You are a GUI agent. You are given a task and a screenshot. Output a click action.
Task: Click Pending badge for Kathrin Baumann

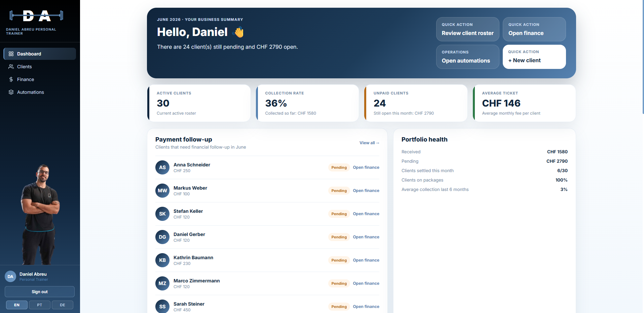tap(339, 260)
